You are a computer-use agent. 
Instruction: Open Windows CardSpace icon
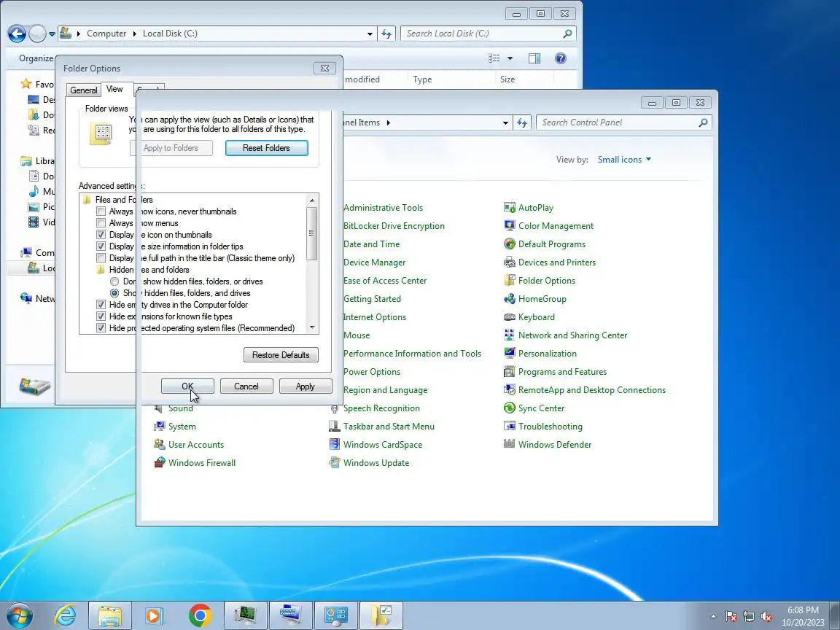334,445
